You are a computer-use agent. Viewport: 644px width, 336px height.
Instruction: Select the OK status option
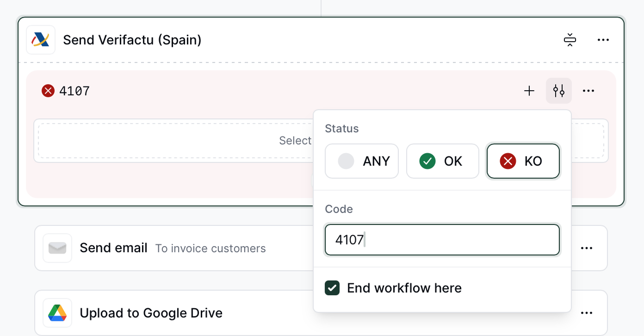(443, 161)
